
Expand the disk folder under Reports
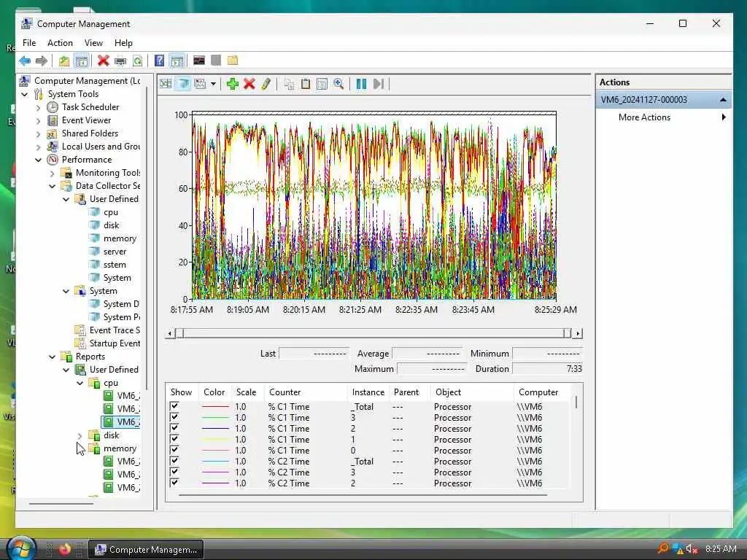tap(80, 435)
